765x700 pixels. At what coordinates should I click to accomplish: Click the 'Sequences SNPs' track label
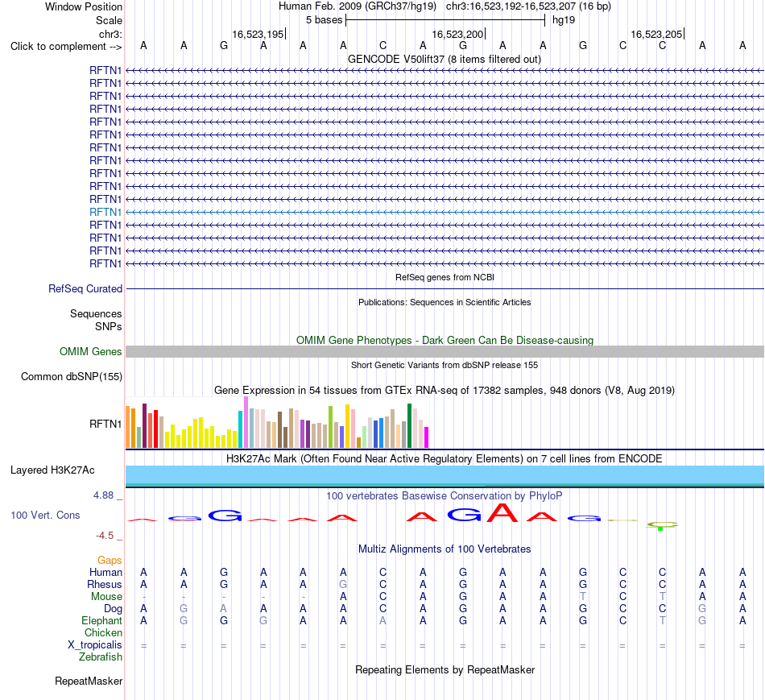pos(96,320)
